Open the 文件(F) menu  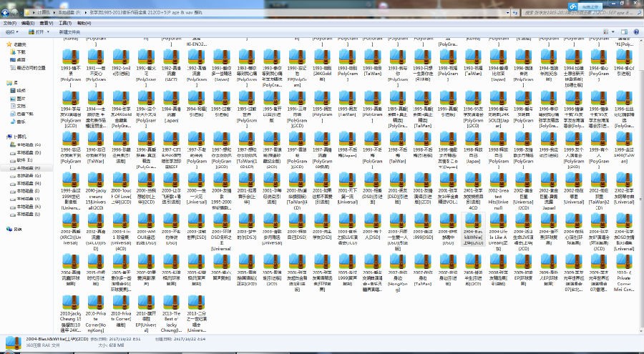pyautogui.click(x=9, y=23)
